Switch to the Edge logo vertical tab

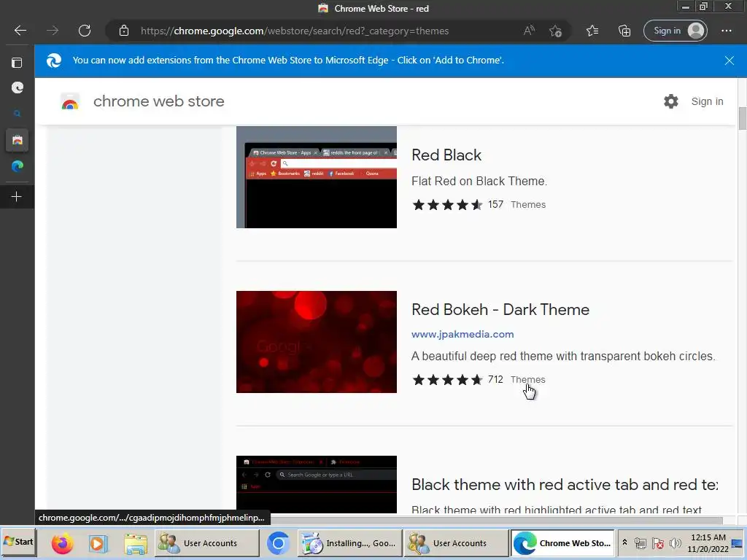(x=18, y=166)
